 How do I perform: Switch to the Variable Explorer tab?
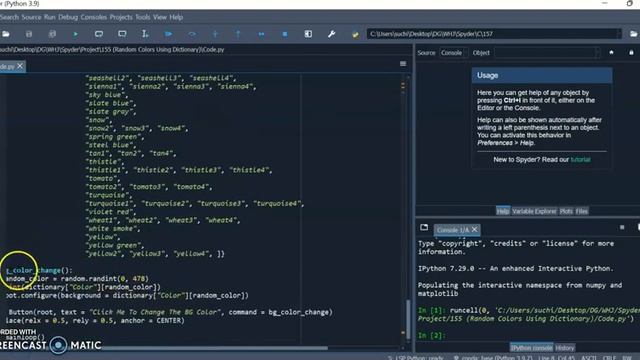pos(534,211)
